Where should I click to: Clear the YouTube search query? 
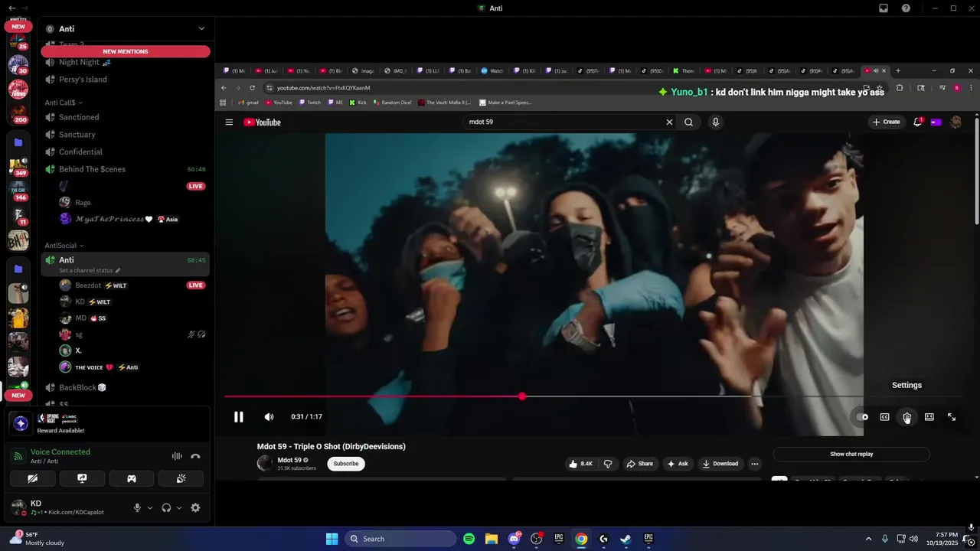[669, 122]
